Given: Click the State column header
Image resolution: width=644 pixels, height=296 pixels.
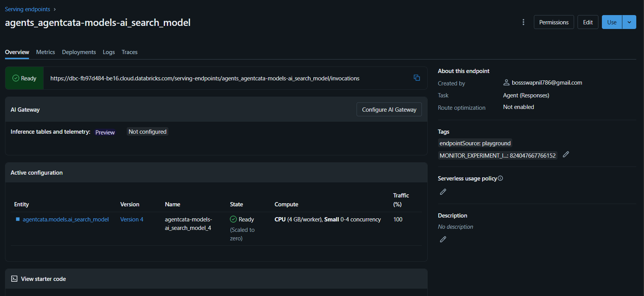Looking at the screenshot, I should coord(236,204).
